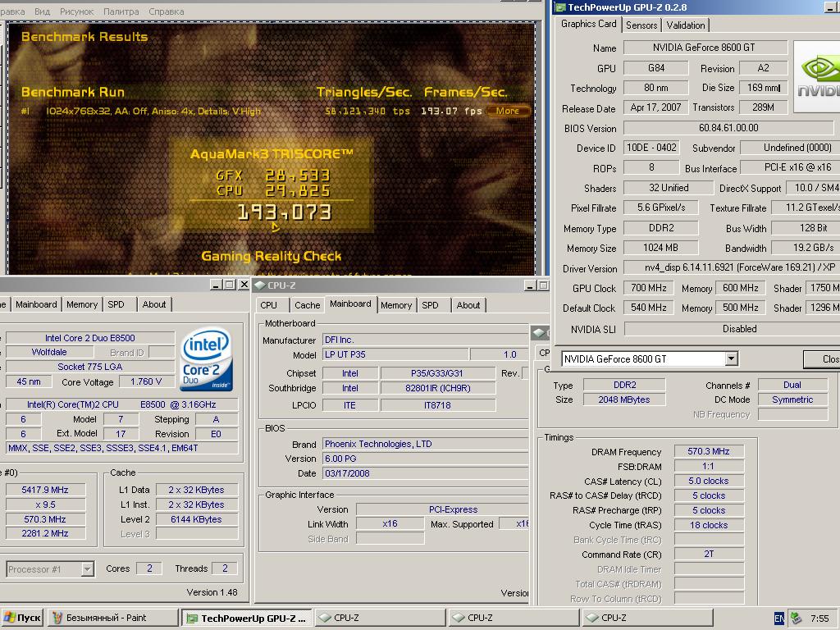Click the Start flag icon on taskbar
This screenshot has width=840, height=630.
point(10,618)
